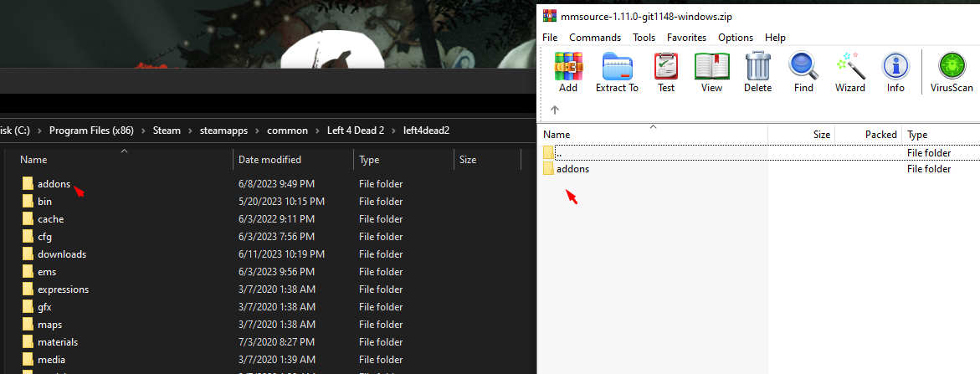Open the Commands menu
The image size is (980, 374).
(595, 38)
